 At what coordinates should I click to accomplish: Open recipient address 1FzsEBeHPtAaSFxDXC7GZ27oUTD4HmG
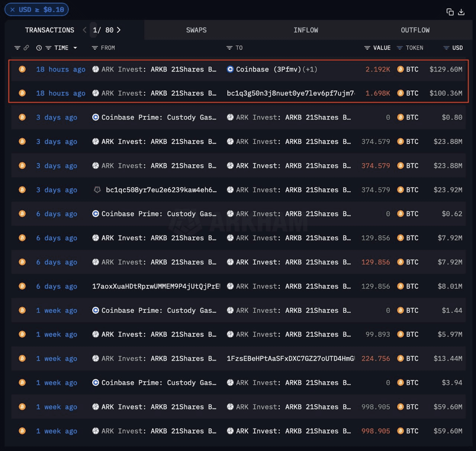tap(291, 358)
